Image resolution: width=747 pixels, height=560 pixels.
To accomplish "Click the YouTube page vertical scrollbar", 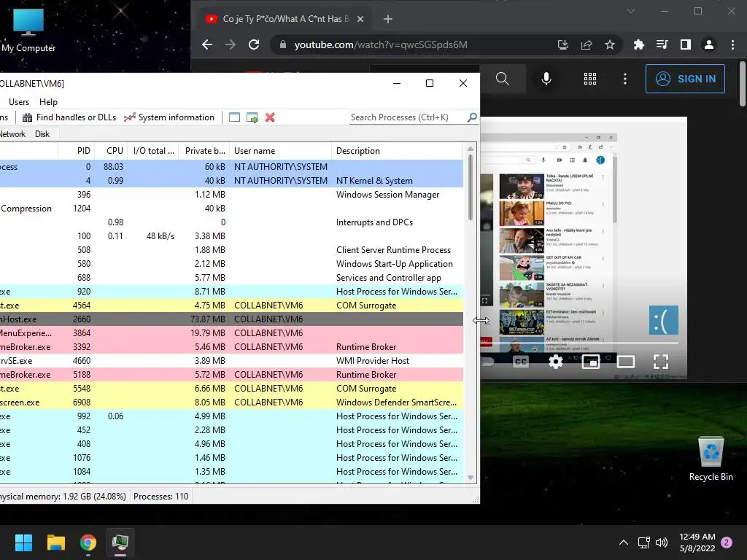I will (x=742, y=84).
